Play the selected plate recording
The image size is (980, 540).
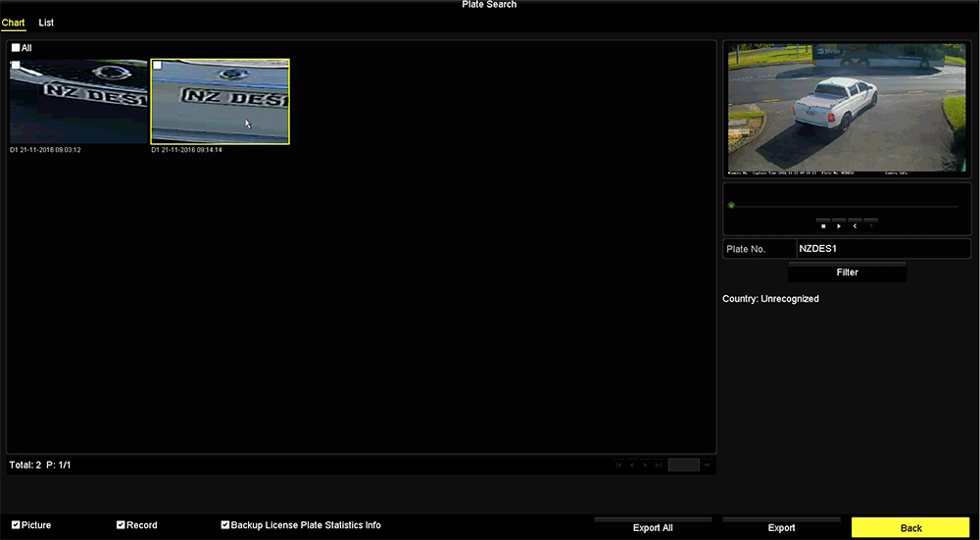[x=839, y=225]
